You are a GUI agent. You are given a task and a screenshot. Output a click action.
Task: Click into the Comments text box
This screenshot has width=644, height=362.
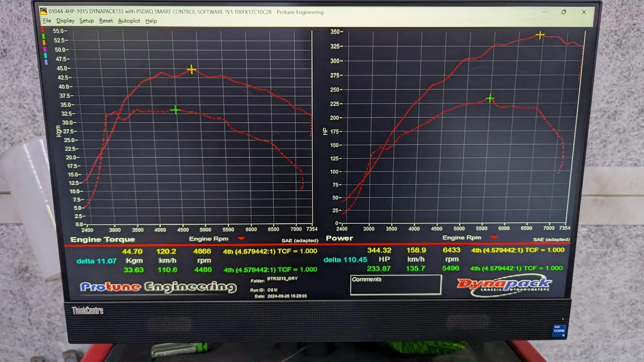(x=396, y=285)
